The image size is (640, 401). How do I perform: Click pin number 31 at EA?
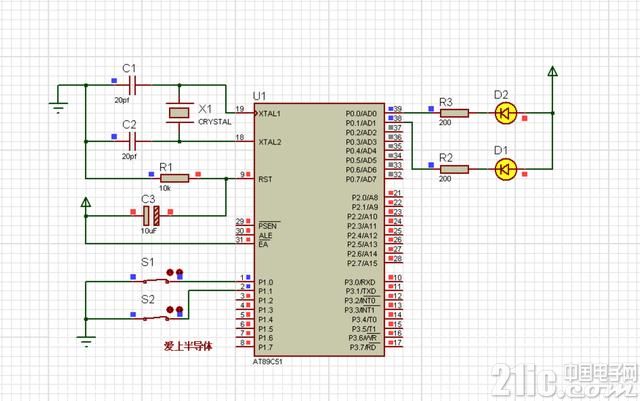240,240
